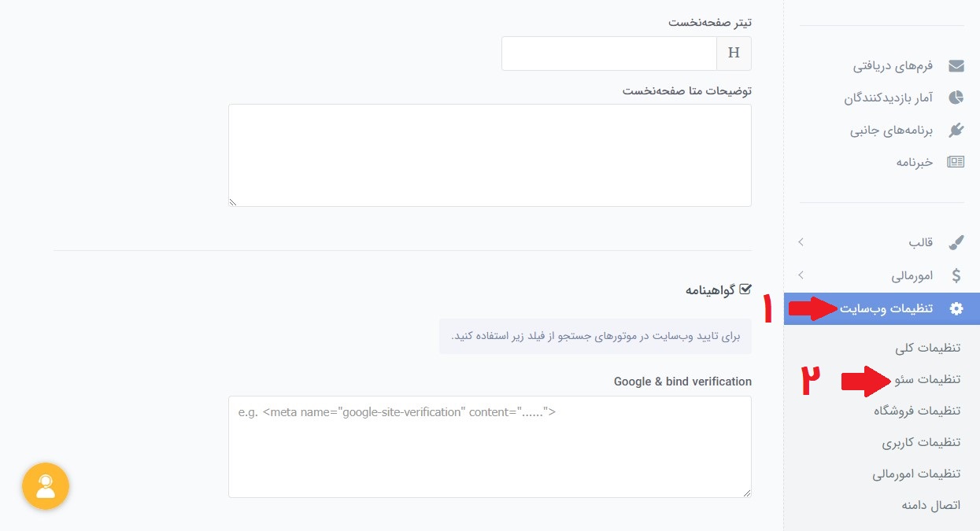
Task: Open visitor statistics via the pie chart icon
Action: click(x=956, y=97)
